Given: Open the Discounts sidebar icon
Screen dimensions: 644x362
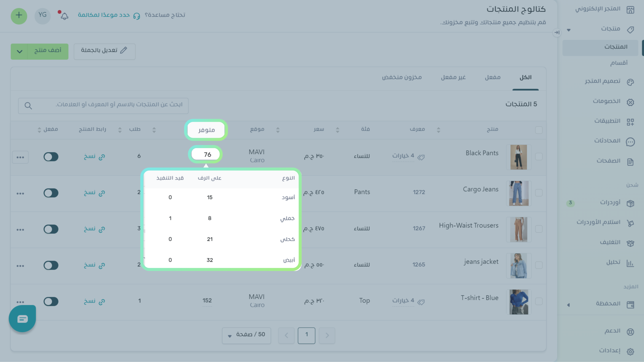Looking at the screenshot, I should pyautogui.click(x=630, y=102).
